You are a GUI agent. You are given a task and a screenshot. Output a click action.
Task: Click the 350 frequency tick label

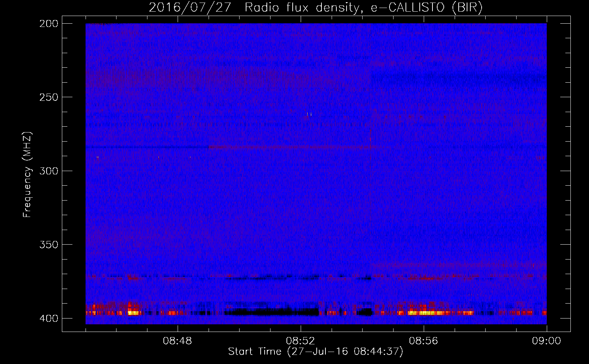(48, 244)
